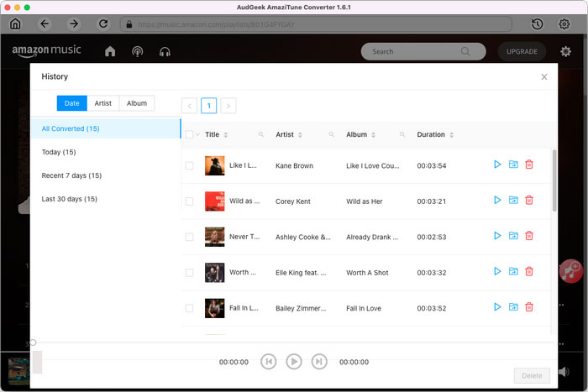Switch to the Album tab
Viewport: 588px width, 392px height.
tap(137, 103)
